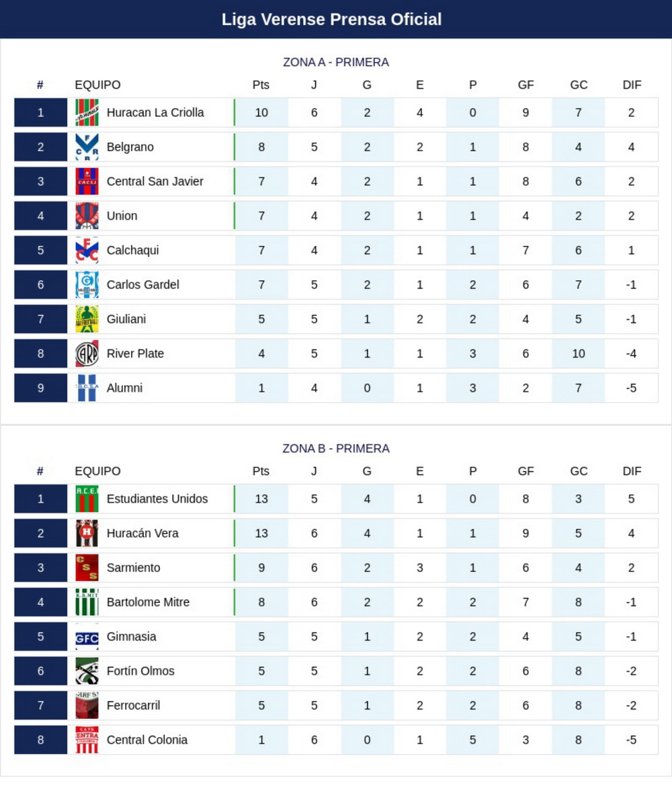Click the Belgrano team crest icon

click(87, 147)
